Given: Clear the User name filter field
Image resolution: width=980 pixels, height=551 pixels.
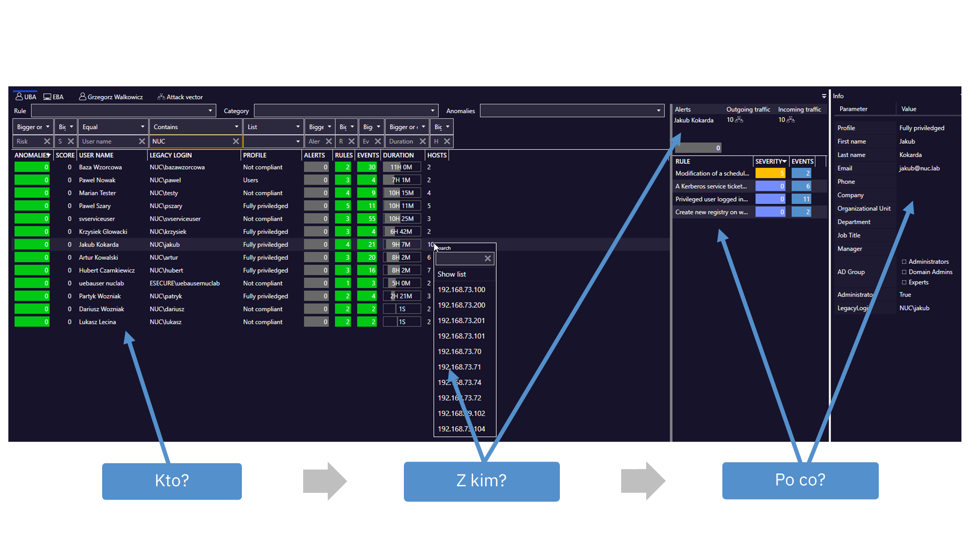Looking at the screenshot, I should [x=142, y=141].
